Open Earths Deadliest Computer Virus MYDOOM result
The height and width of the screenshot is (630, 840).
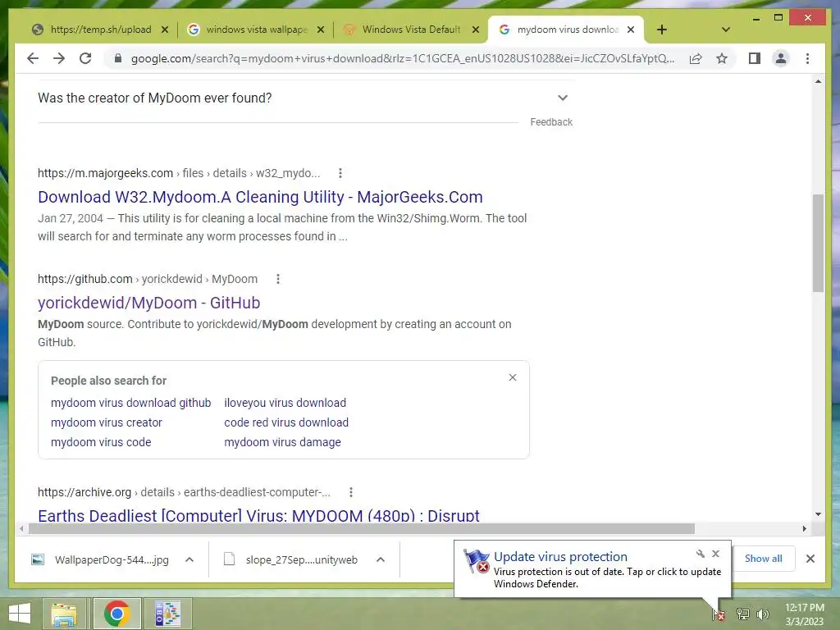[x=258, y=514]
